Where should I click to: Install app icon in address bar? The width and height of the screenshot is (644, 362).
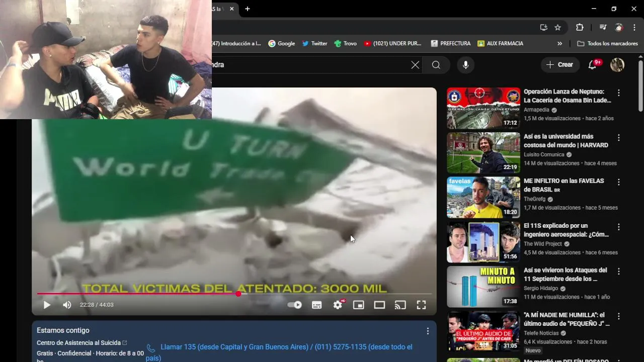(x=543, y=28)
